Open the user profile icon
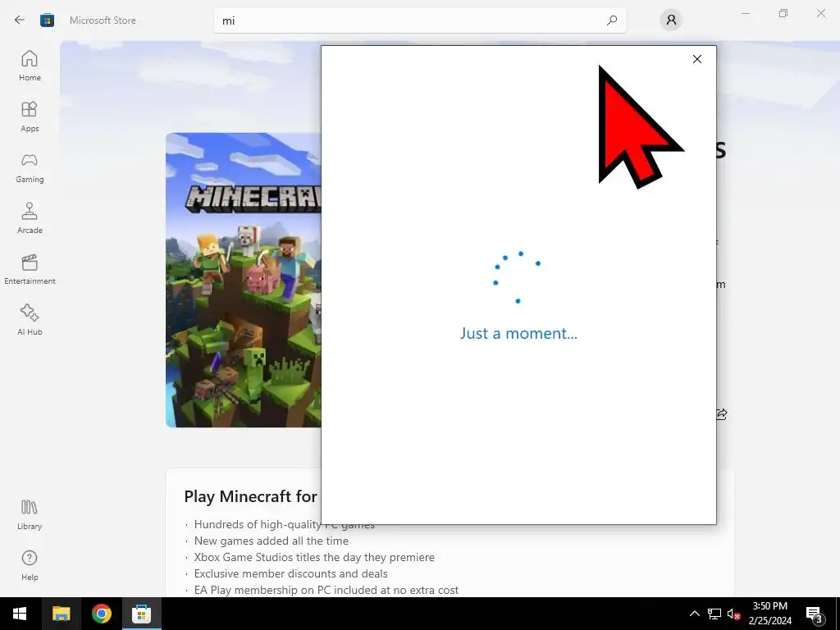Screen dimensions: 840x630 click(x=671, y=21)
